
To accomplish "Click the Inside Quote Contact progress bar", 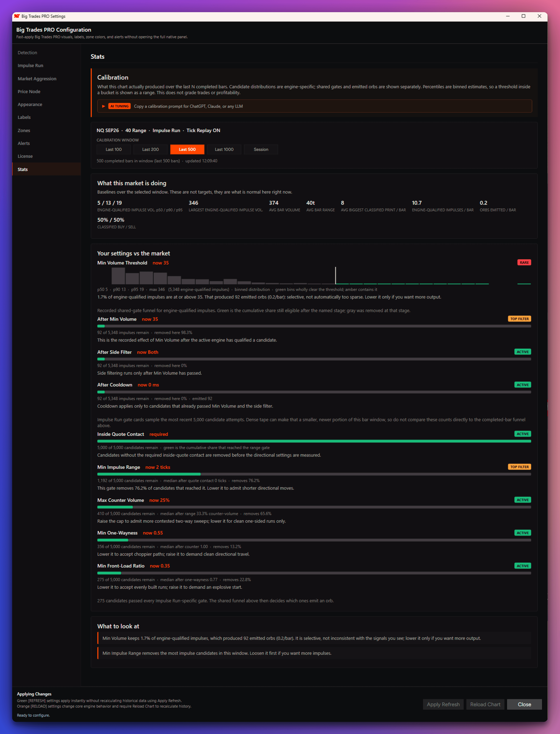I will coord(314,441).
